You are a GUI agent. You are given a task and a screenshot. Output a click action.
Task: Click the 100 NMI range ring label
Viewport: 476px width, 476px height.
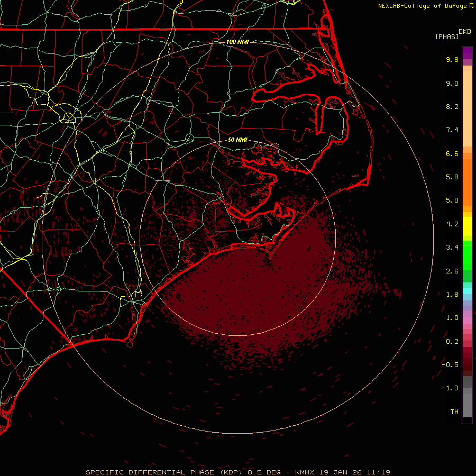tap(237, 42)
